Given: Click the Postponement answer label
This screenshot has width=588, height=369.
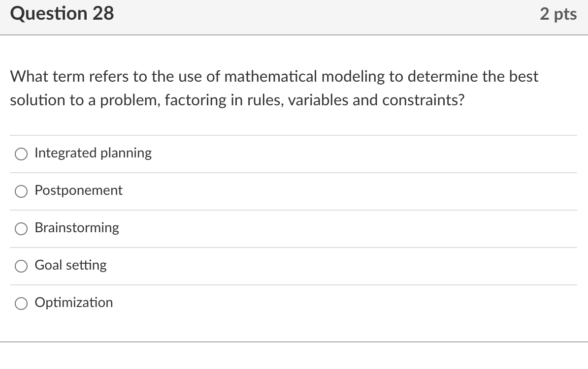Looking at the screenshot, I should click(x=78, y=191).
